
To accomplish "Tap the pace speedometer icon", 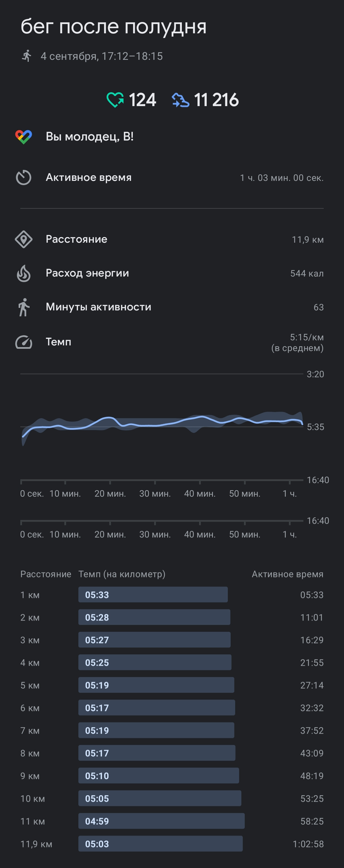I will [24, 342].
